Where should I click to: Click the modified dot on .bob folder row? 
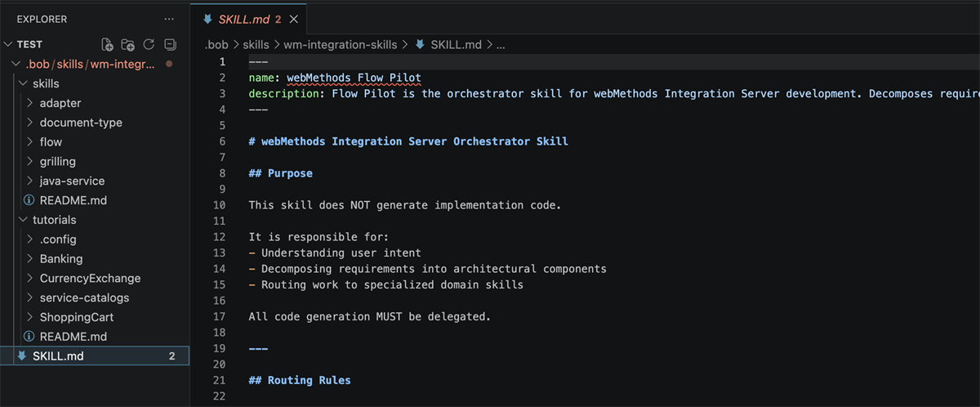click(169, 64)
